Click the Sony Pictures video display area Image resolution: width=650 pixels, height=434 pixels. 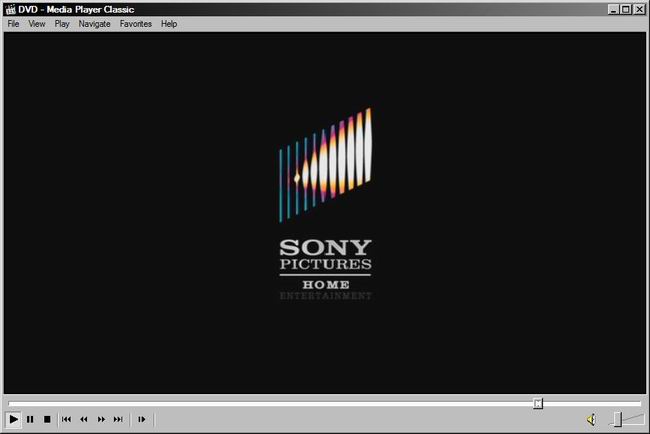coord(325,213)
